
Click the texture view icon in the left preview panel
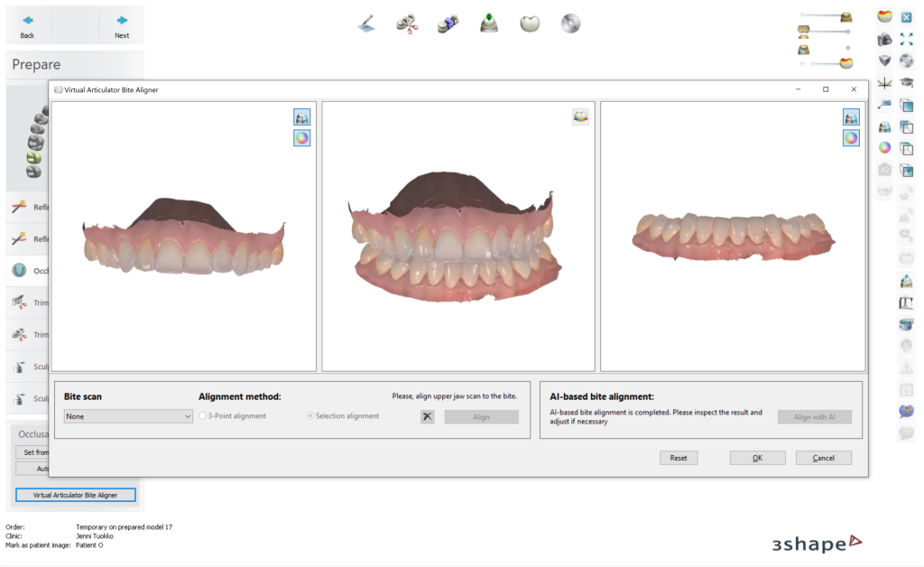pyautogui.click(x=301, y=116)
